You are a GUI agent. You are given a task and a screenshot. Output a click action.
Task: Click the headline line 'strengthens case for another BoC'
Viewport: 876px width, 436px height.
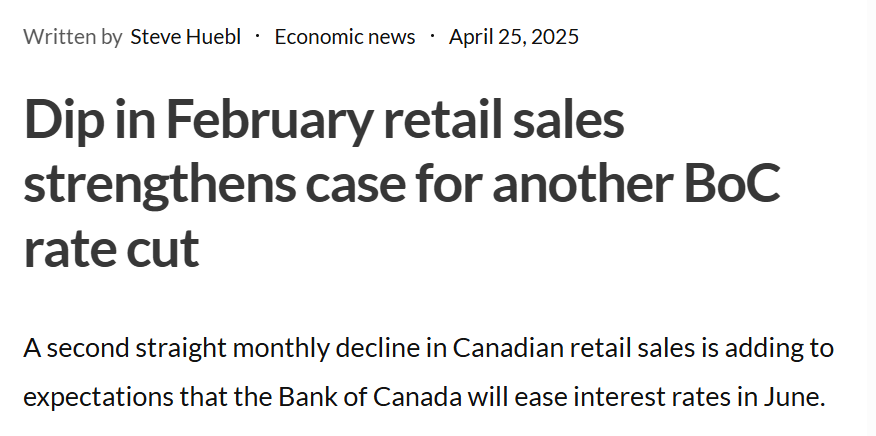click(402, 184)
